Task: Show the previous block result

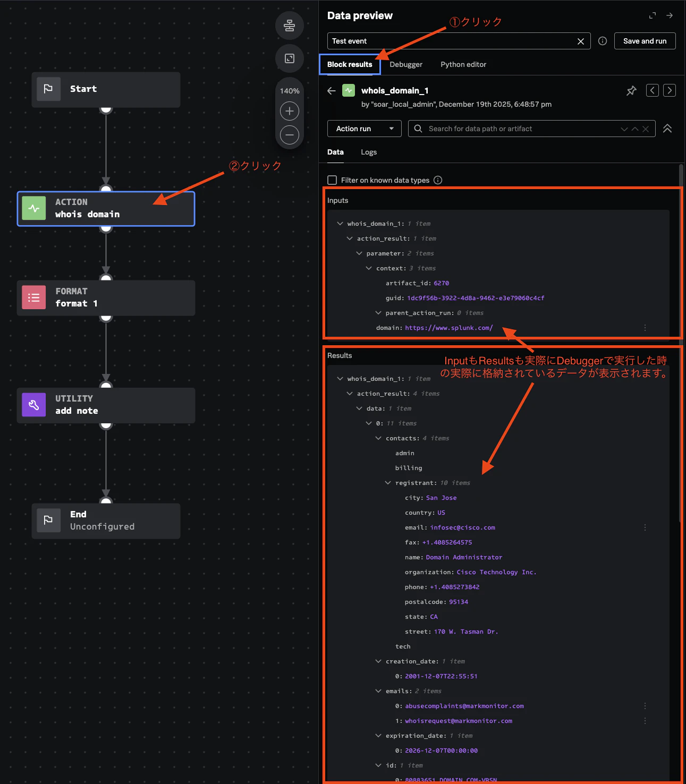Action: coord(653,90)
